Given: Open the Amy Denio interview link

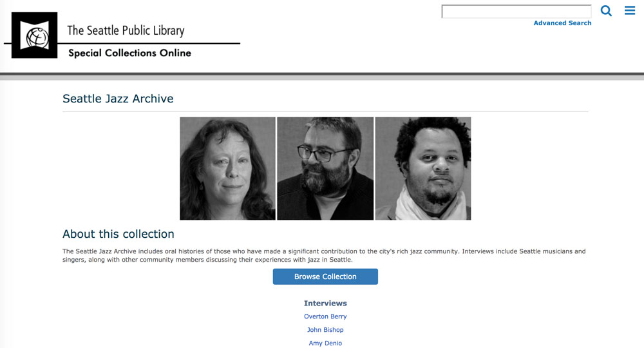Looking at the screenshot, I should [325, 343].
